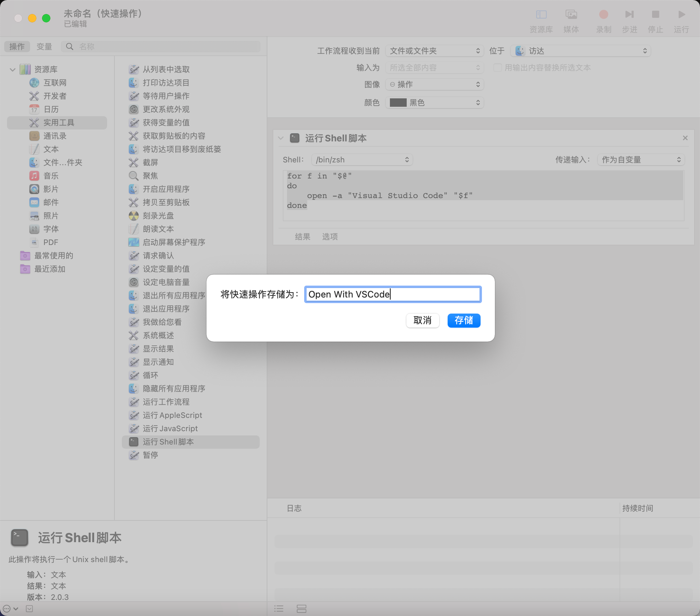700x616 pixels.
Task: Collapse the 资源库 library tree
Action: [13, 70]
